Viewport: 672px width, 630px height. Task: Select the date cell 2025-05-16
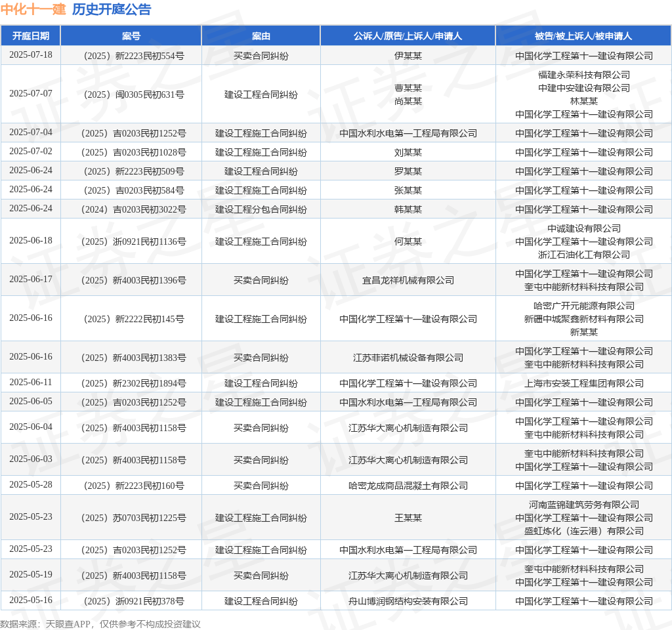[x=31, y=600]
